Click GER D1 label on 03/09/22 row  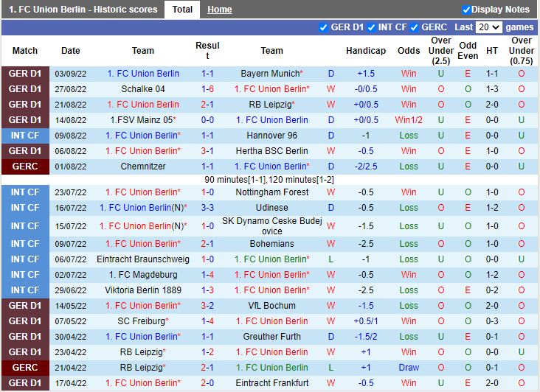(x=25, y=74)
